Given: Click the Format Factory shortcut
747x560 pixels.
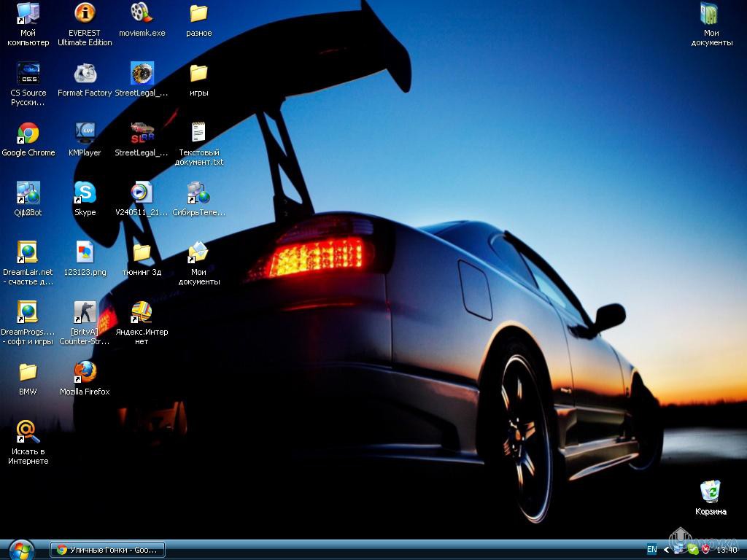Looking at the screenshot, I should [x=85, y=74].
